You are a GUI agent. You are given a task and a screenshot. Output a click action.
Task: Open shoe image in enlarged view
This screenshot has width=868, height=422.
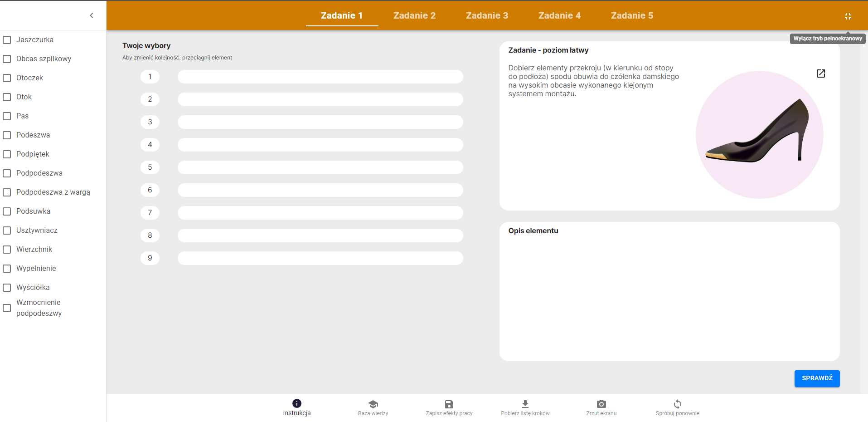(x=820, y=74)
